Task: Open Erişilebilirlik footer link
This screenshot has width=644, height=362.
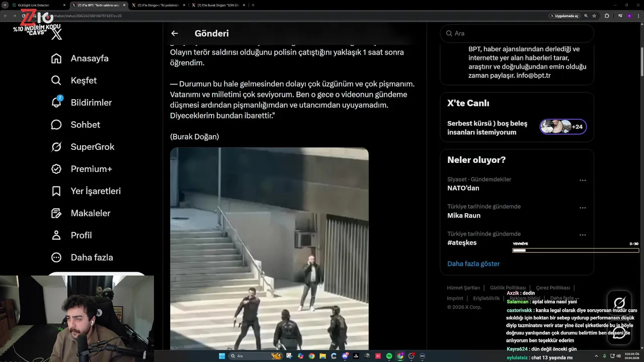Action: point(487,298)
